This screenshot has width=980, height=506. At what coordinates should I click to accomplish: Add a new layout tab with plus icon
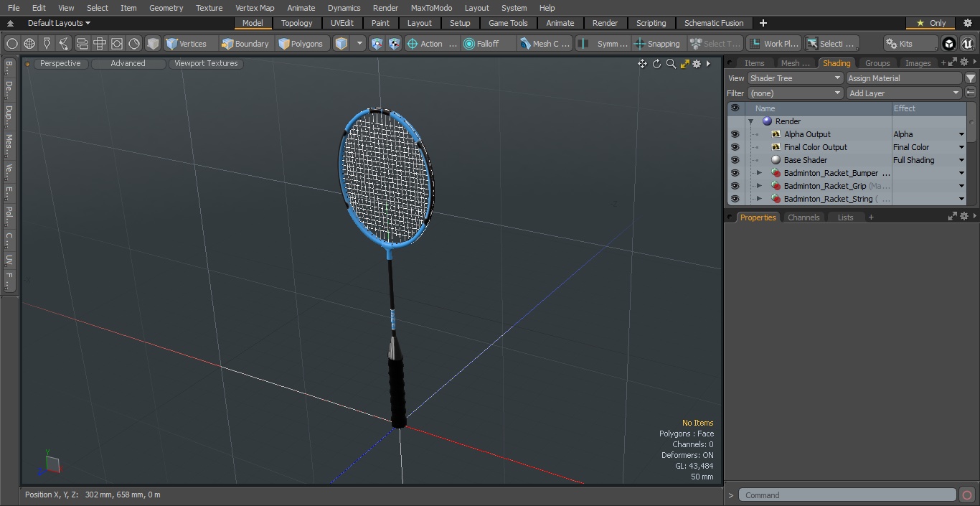(763, 23)
